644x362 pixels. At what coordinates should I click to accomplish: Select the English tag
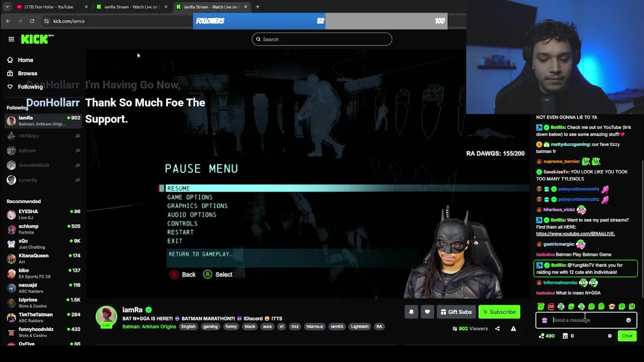coord(188,326)
